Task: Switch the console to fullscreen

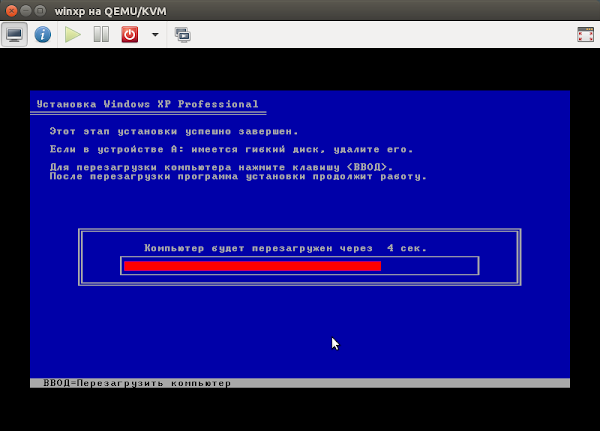Action: [585, 34]
